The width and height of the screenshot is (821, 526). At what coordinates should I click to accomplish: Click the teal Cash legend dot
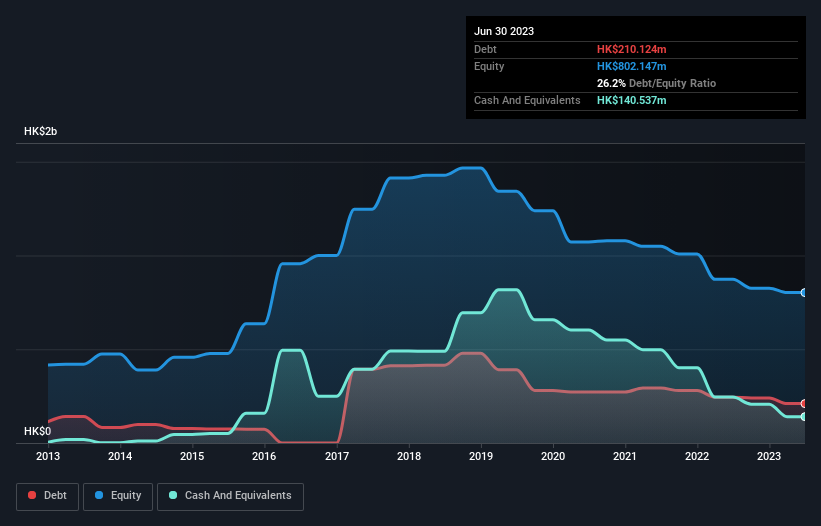tap(173, 495)
